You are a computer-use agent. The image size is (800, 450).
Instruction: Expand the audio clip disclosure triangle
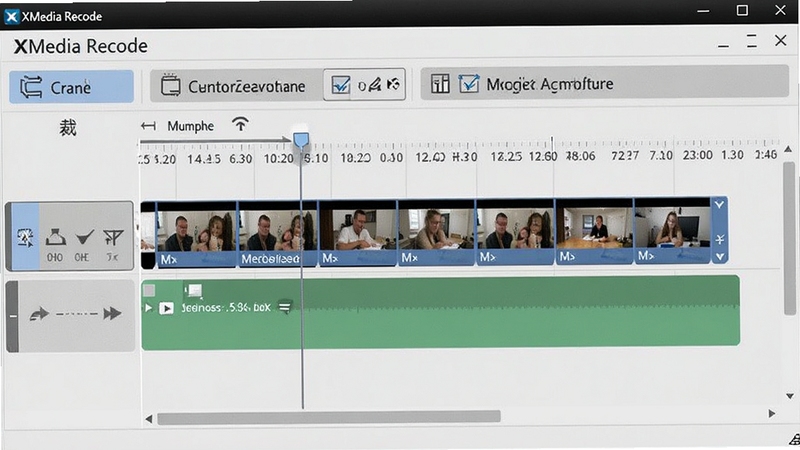tap(148, 308)
